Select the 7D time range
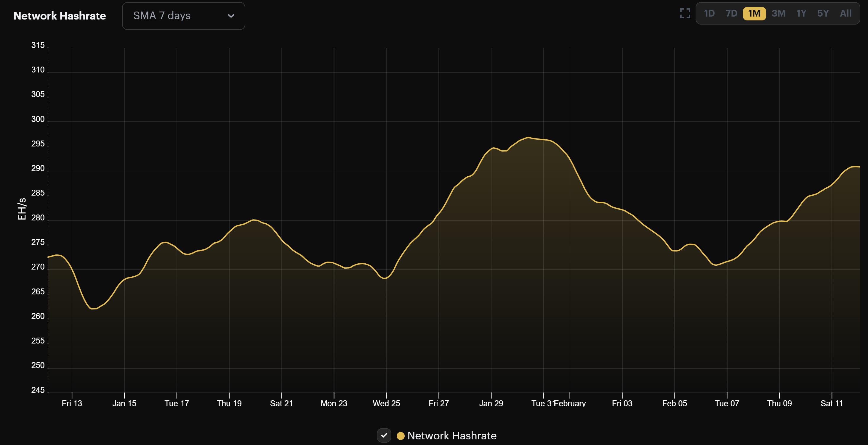868x445 pixels. click(x=731, y=14)
